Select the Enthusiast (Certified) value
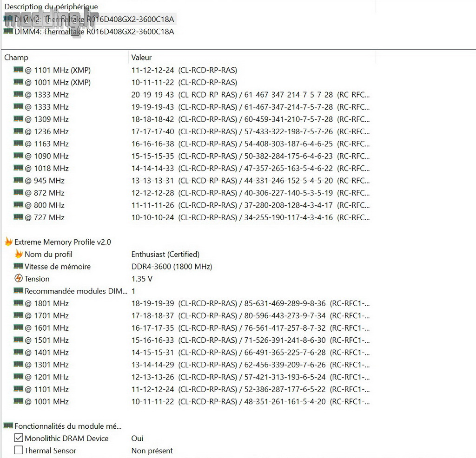This screenshot has height=458, width=476. [x=165, y=254]
